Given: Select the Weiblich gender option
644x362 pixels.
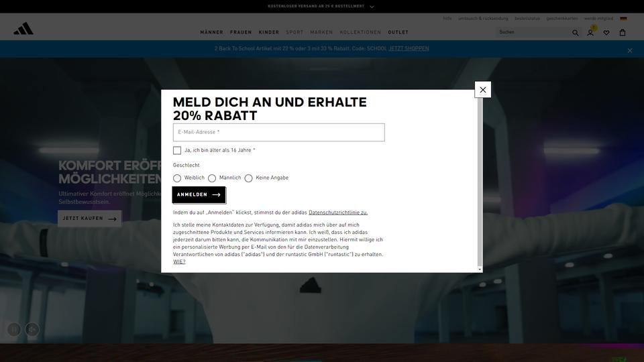Looking at the screenshot, I should click(177, 178).
